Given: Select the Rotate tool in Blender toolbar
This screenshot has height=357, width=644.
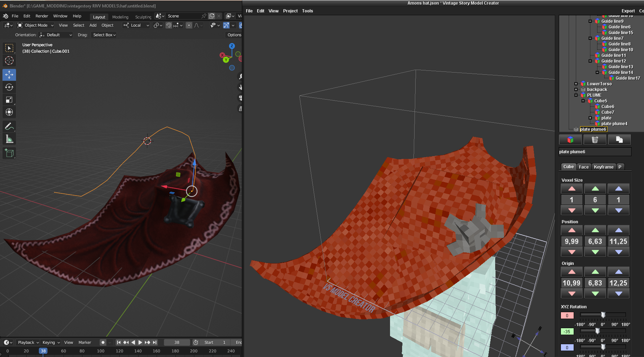Looking at the screenshot, I should point(9,87).
